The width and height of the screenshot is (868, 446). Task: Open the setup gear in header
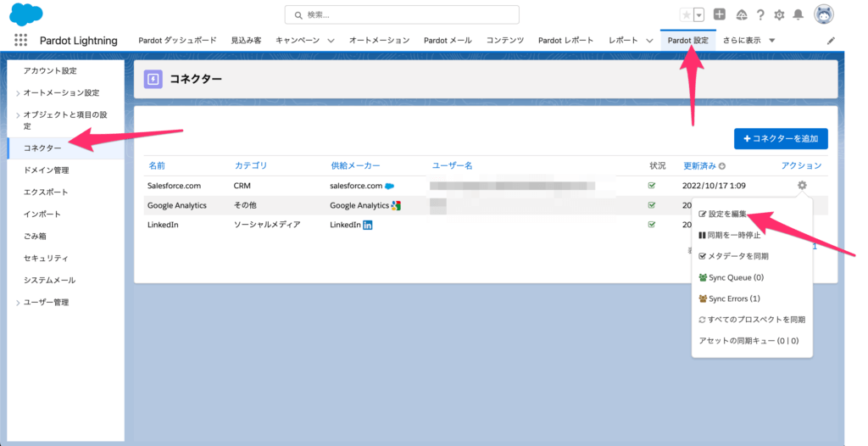[x=779, y=15]
